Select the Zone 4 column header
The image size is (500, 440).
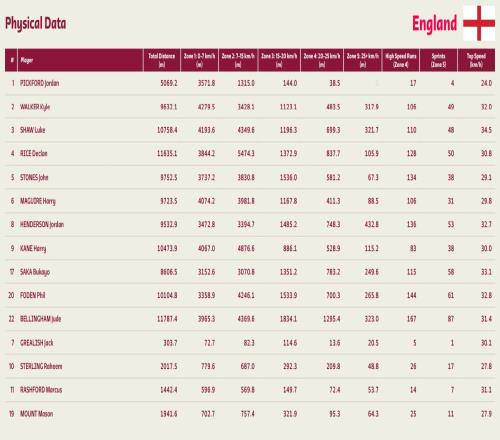pos(322,60)
